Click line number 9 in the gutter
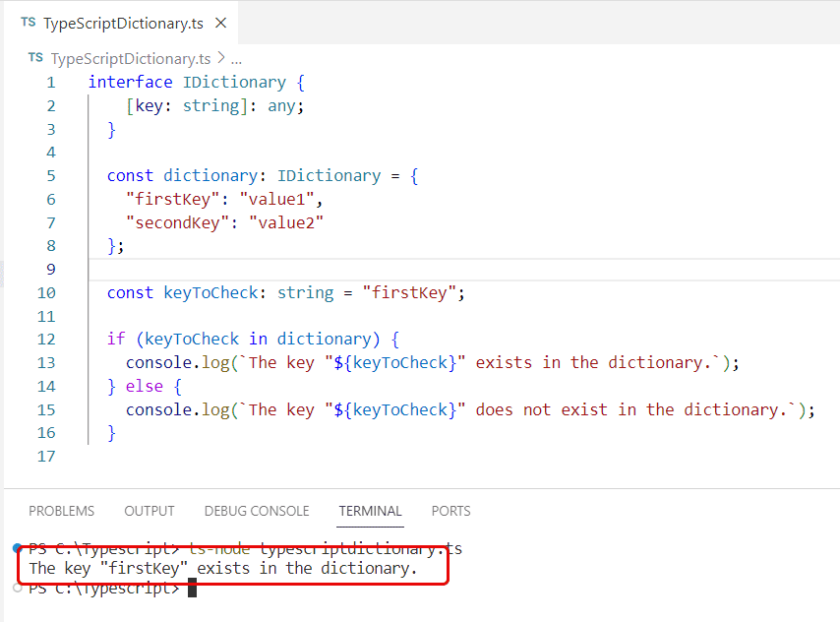Viewport: 840px width, 622px height. [51, 270]
